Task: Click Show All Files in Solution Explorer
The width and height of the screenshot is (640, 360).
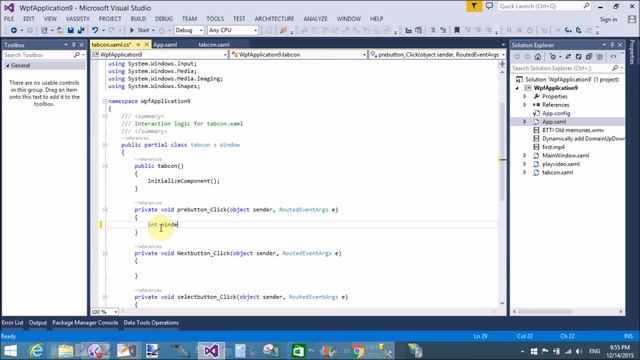Action: click(x=599, y=57)
